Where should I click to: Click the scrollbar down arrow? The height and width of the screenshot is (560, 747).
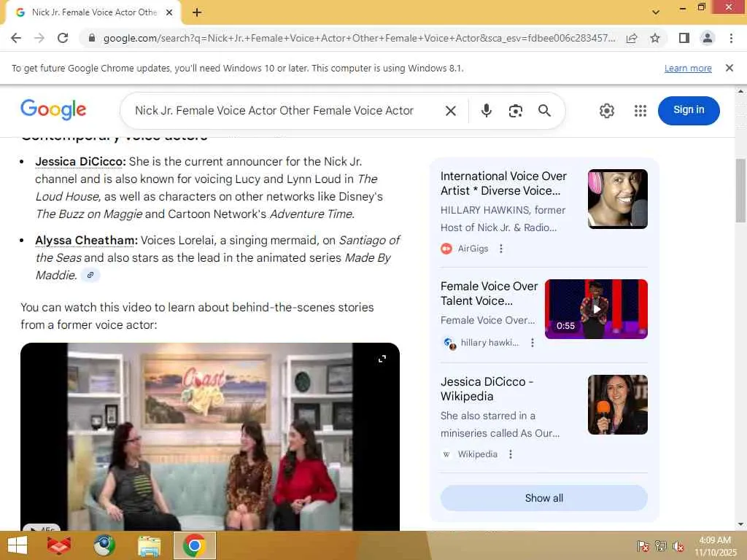(740, 525)
